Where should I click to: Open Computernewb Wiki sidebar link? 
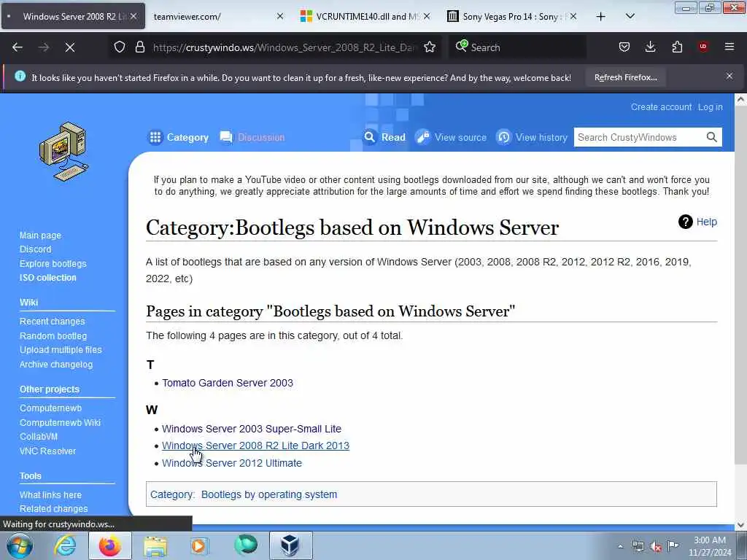tap(60, 422)
